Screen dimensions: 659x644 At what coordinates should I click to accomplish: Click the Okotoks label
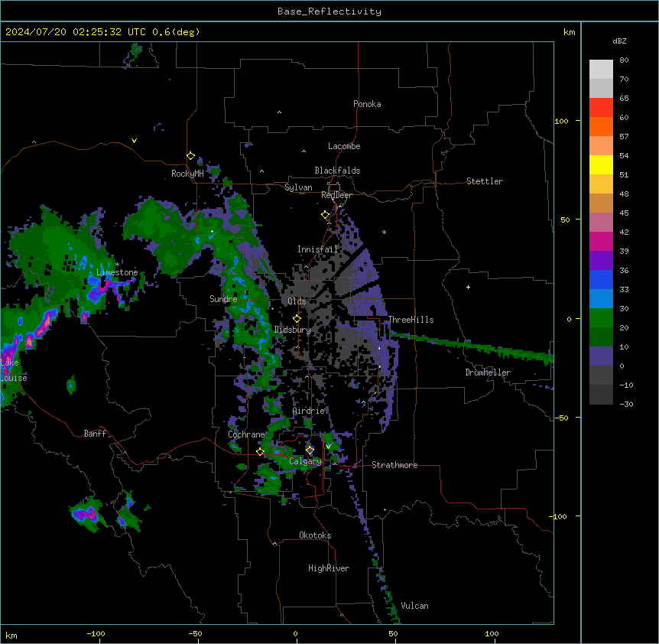click(x=315, y=535)
